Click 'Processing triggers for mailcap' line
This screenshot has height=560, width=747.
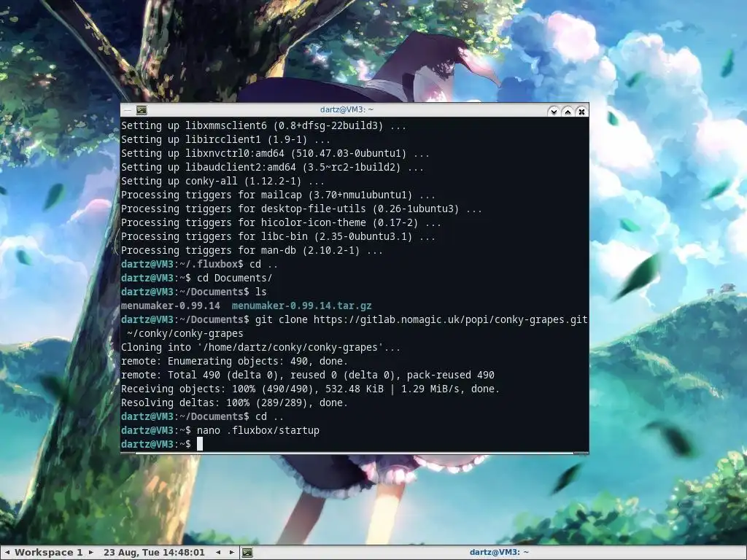278,195
